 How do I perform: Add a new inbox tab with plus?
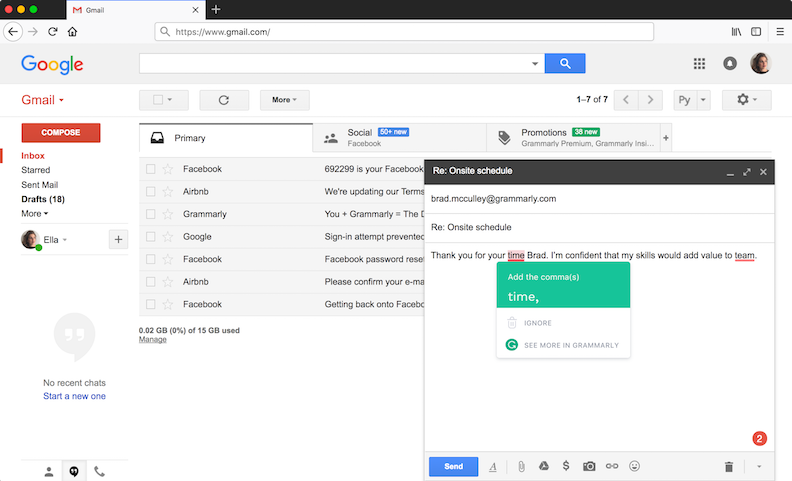[x=666, y=138]
